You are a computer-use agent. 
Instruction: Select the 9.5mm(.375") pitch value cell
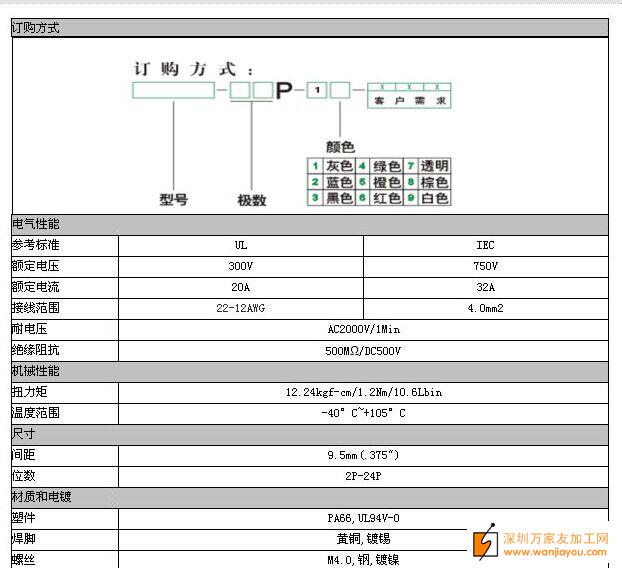363,455
